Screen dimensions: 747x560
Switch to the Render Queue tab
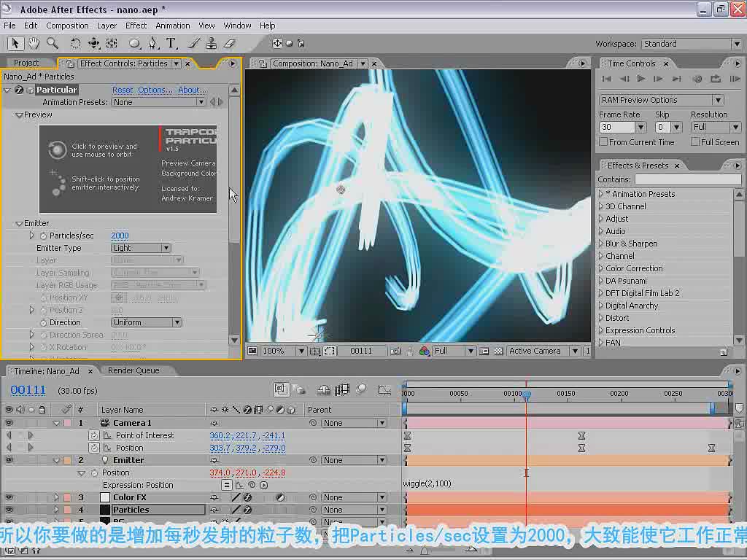click(x=133, y=370)
